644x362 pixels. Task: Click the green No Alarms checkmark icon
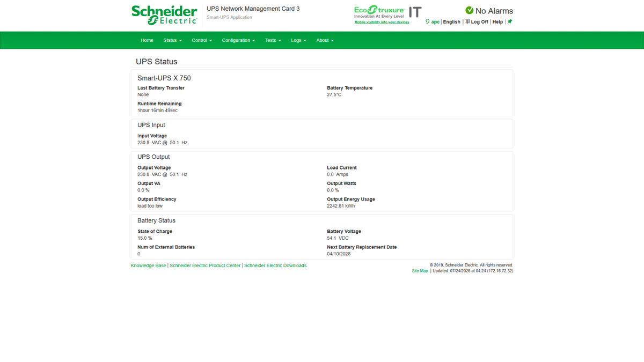click(x=469, y=10)
